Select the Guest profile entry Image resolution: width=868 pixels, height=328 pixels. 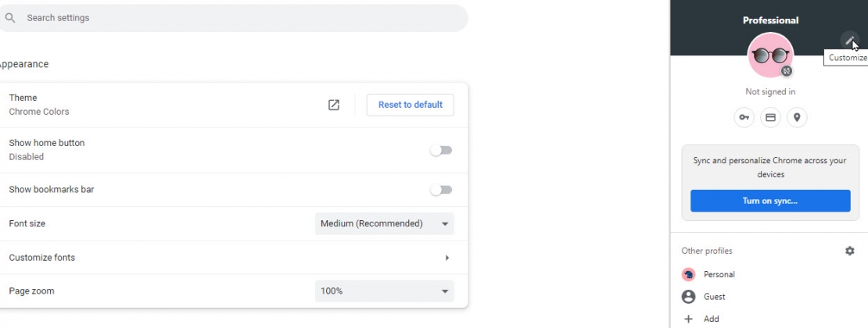click(x=715, y=297)
